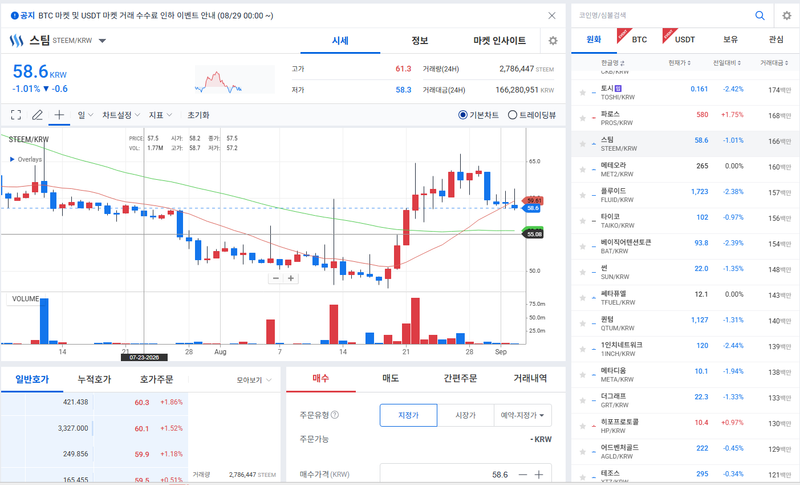This screenshot has height=485, width=800.
Task: Open STEEM/KRW market selector dropdown
Action: (x=102, y=41)
